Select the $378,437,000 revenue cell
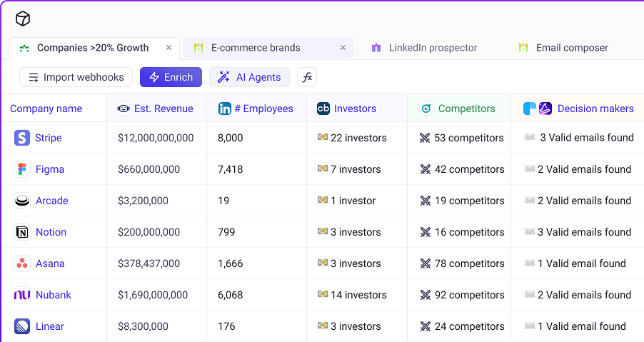This screenshot has width=644, height=342. [x=156, y=263]
